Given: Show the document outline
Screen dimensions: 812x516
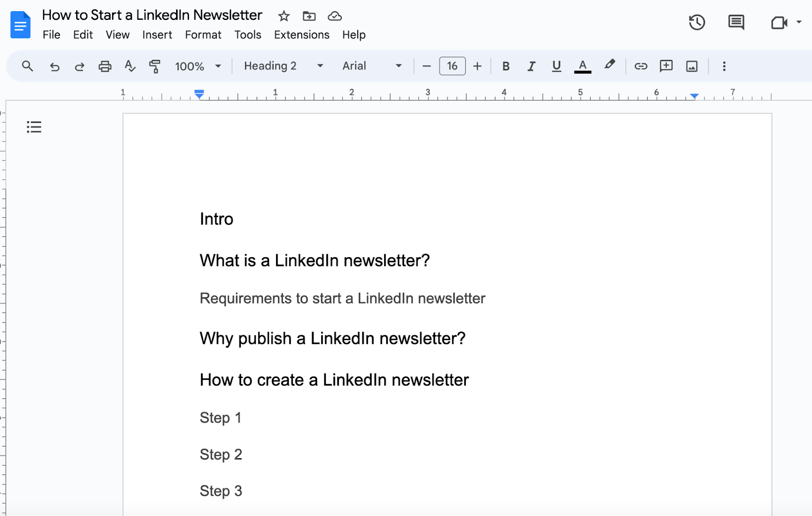Looking at the screenshot, I should click(34, 127).
